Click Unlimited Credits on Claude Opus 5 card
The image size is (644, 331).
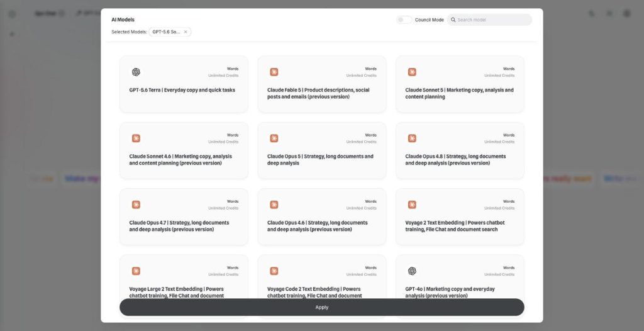[x=361, y=142]
